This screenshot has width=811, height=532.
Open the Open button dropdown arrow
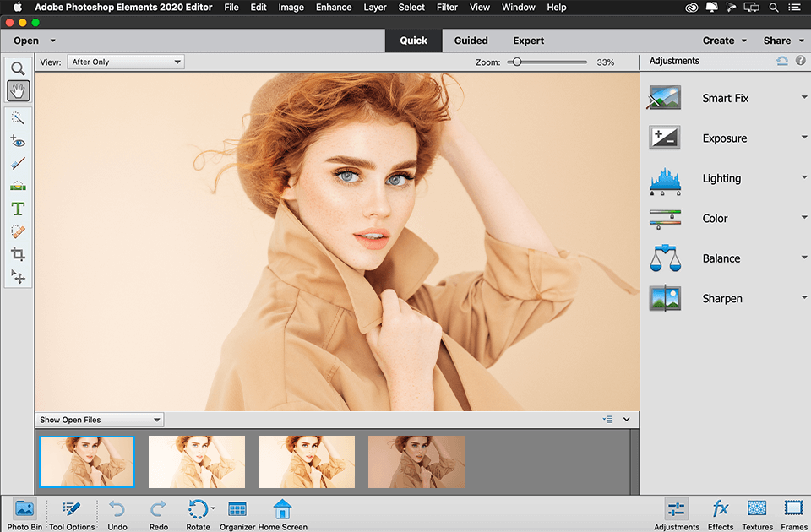tap(52, 41)
